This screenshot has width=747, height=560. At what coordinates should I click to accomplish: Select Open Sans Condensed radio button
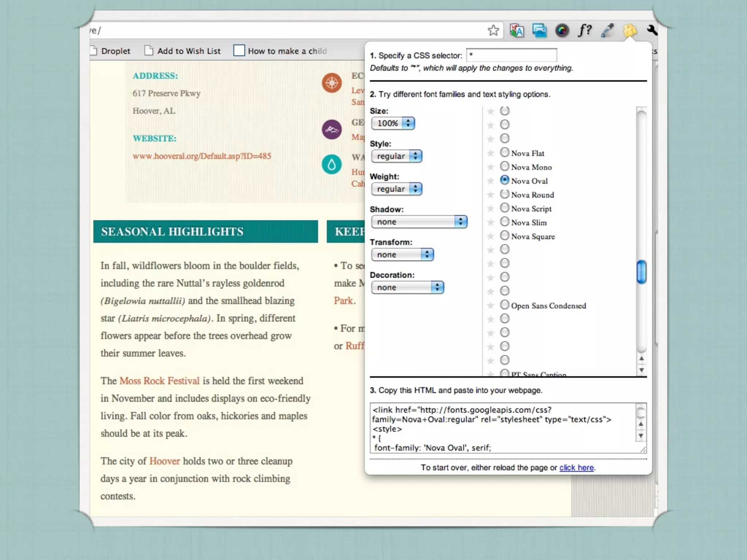pos(504,305)
